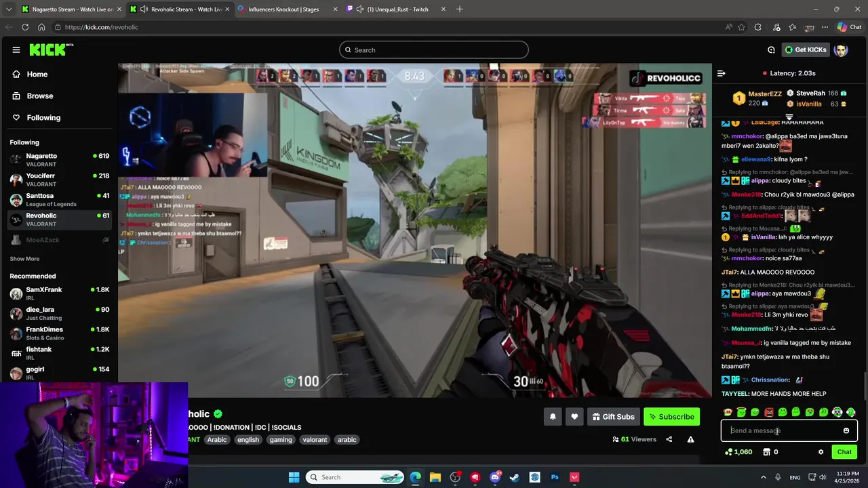This screenshot has height=488, width=868.
Task: Click icon left of Get KICKs
Action: (x=771, y=49)
